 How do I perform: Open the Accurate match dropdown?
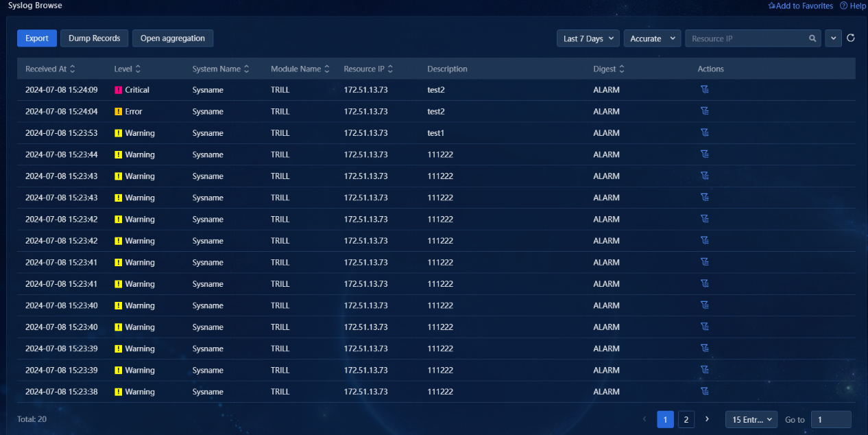[x=652, y=38]
